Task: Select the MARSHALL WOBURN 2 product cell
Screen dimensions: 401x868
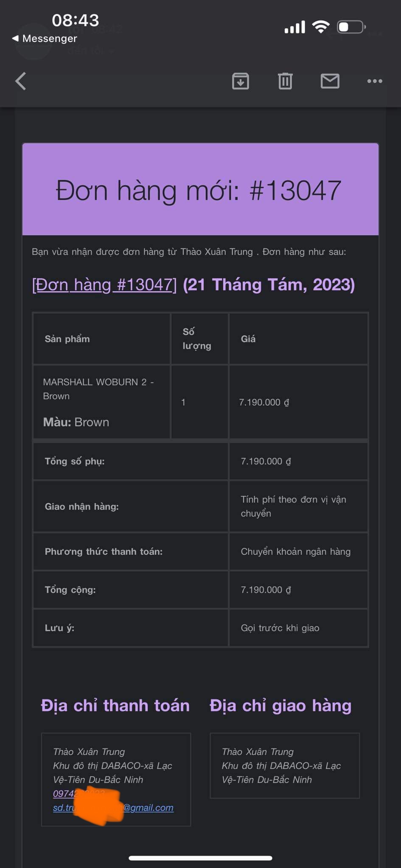Action: click(102, 402)
